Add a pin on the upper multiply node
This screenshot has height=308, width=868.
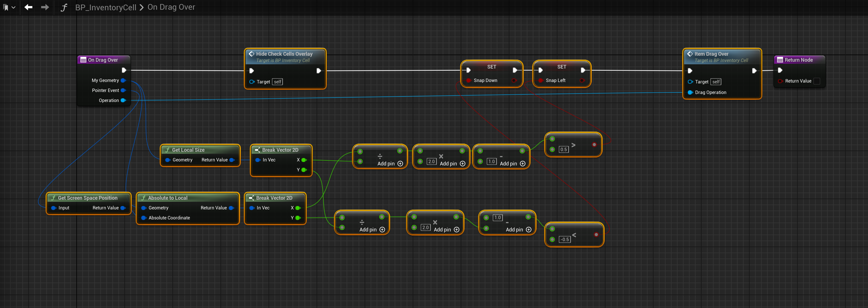pos(462,164)
